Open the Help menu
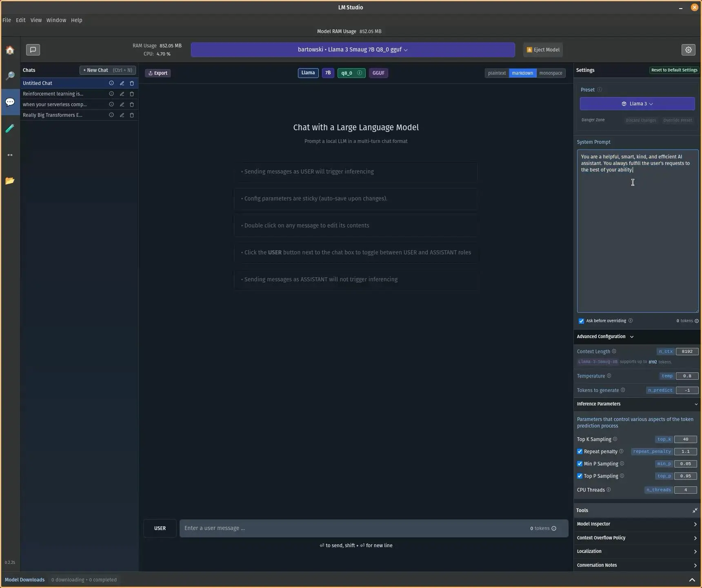Viewport: 702px width, 588px height. pyautogui.click(x=76, y=20)
